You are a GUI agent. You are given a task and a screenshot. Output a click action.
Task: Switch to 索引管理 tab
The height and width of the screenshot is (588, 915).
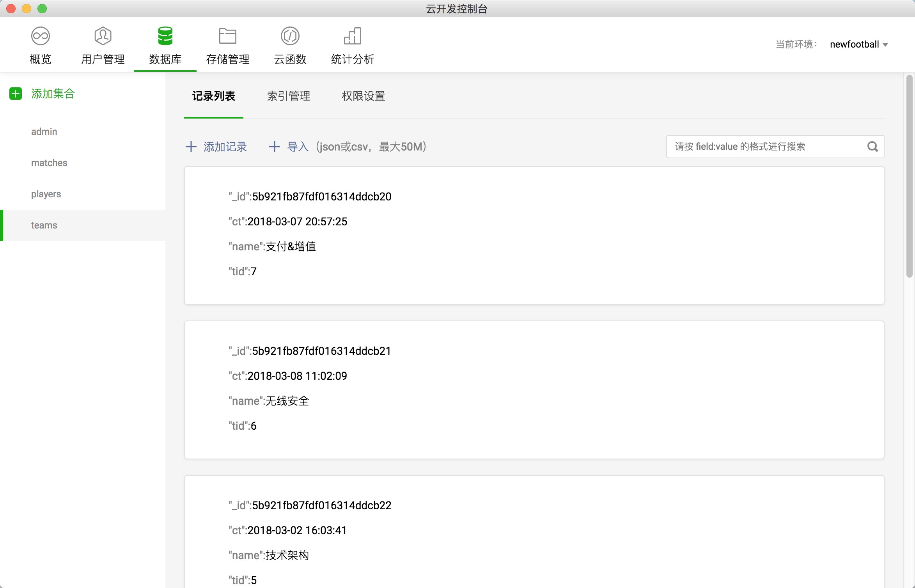pyautogui.click(x=288, y=96)
